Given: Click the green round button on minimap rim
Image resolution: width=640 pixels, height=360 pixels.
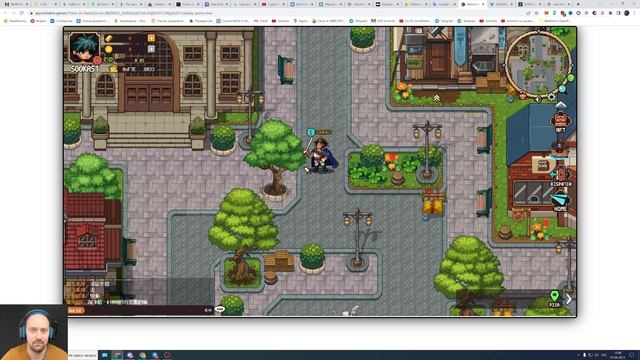Looking at the screenshot, I should point(571,78).
